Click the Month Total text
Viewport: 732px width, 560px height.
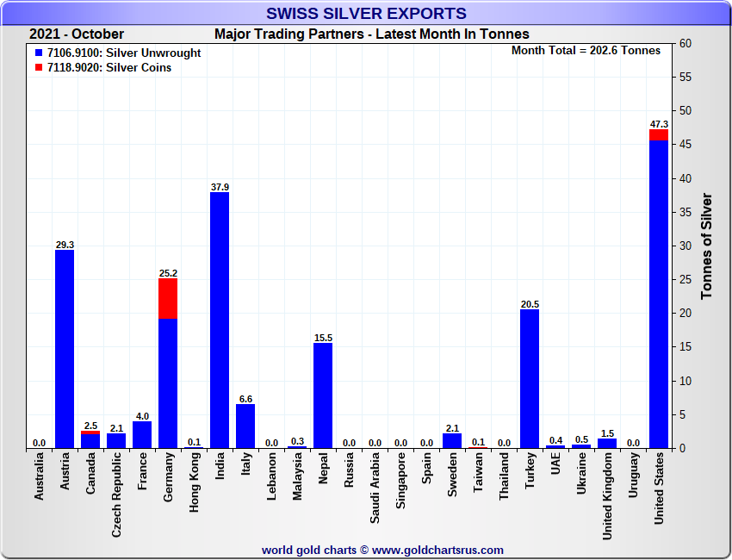tap(586, 51)
